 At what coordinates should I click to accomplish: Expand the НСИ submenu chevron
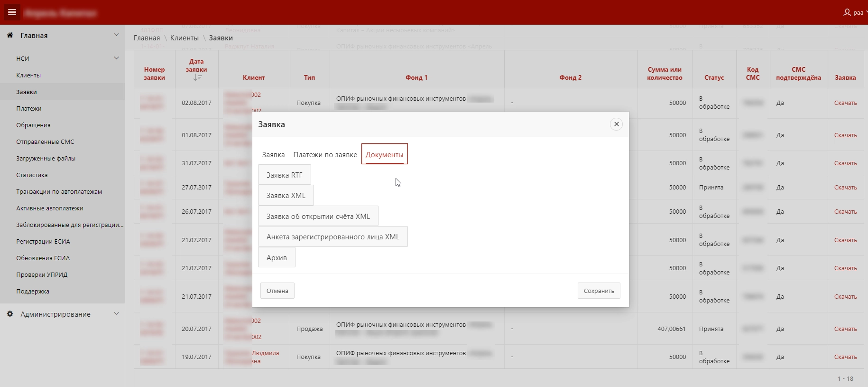point(116,58)
